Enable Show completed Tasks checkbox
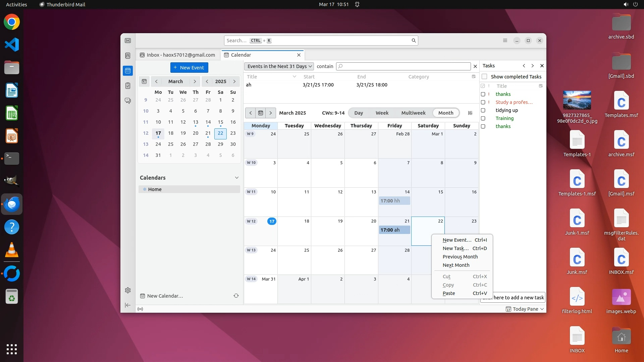 click(x=484, y=77)
